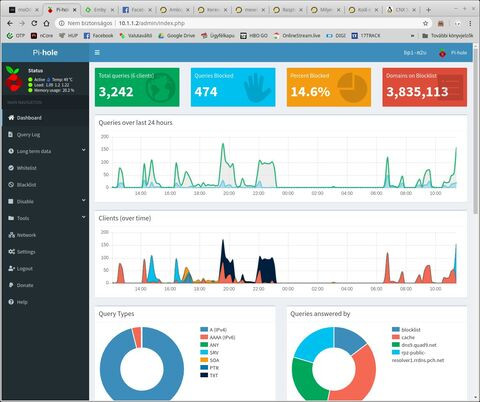This screenshot has height=402, width=480.
Task: Open the Facebook bookmark in bookmarks bar
Action: coord(98,35)
